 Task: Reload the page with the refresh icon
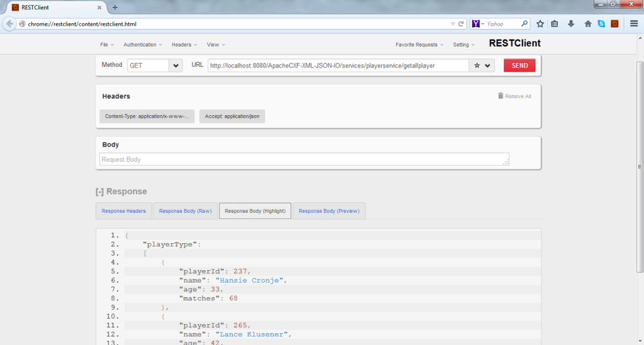click(461, 24)
